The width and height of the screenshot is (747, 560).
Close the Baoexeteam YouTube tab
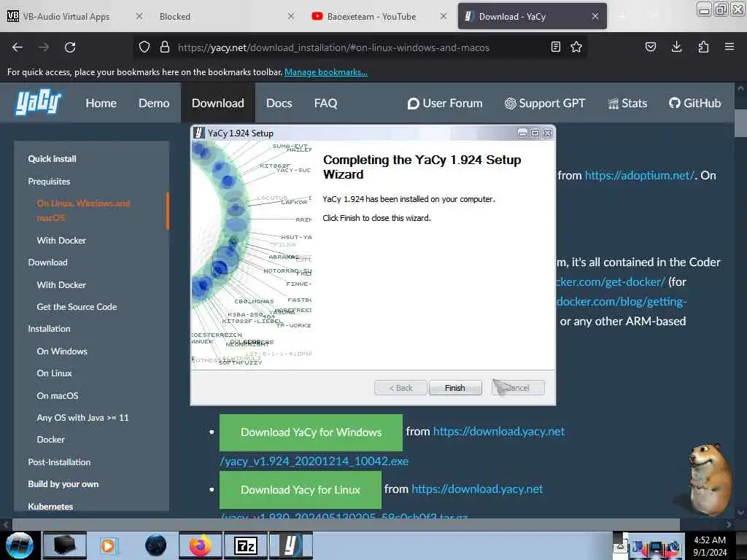point(444,16)
